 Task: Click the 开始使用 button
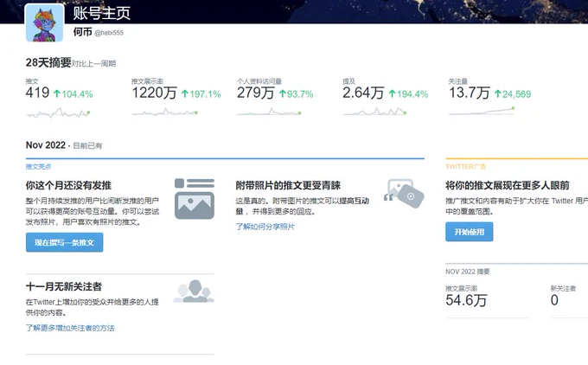(x=470, y=232)
